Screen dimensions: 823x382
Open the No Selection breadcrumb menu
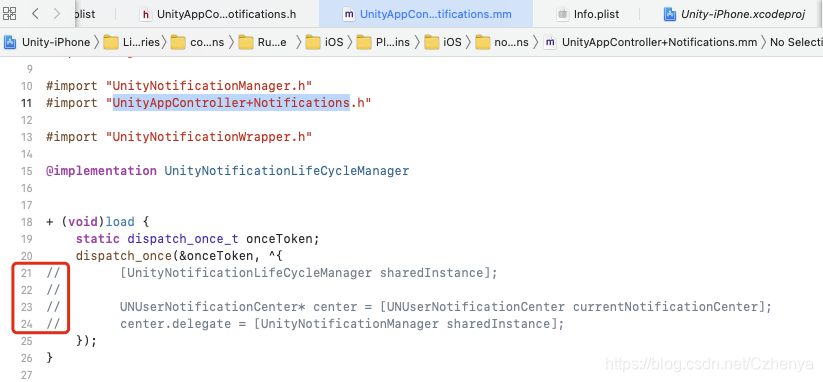click(x=796, y=42)
